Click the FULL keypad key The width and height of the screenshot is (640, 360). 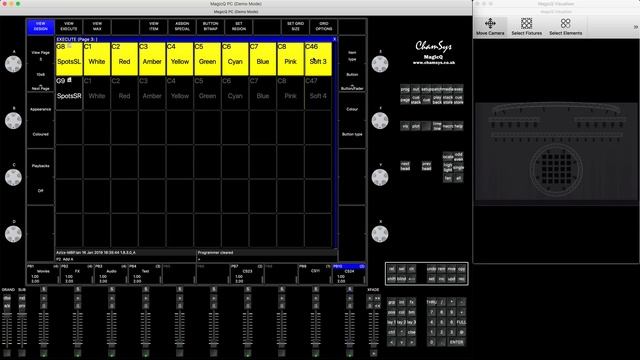click(461, 322)
